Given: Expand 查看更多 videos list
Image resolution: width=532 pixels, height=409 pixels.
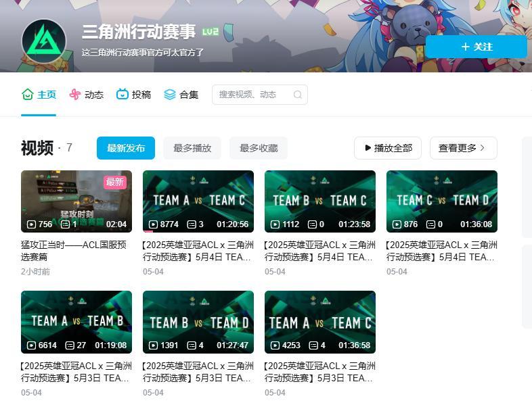Looking at the screenshot, I should click(463, 148).
